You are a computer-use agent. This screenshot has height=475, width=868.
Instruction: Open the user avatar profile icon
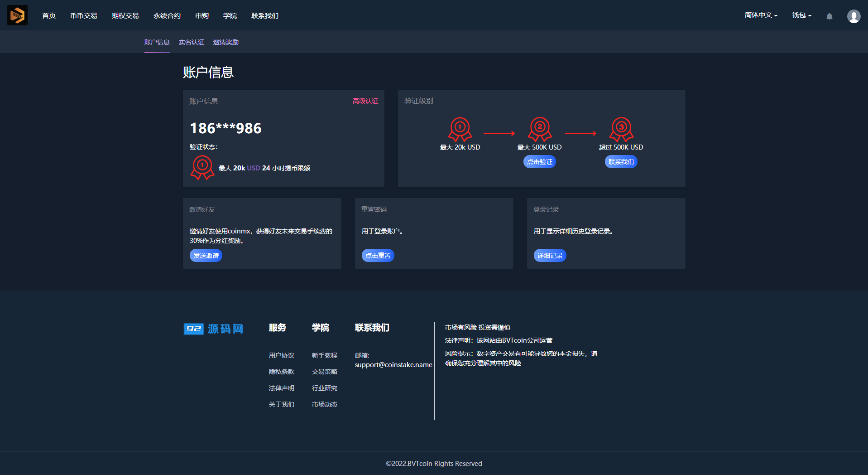pyautogui.click(x=854, y=16)
